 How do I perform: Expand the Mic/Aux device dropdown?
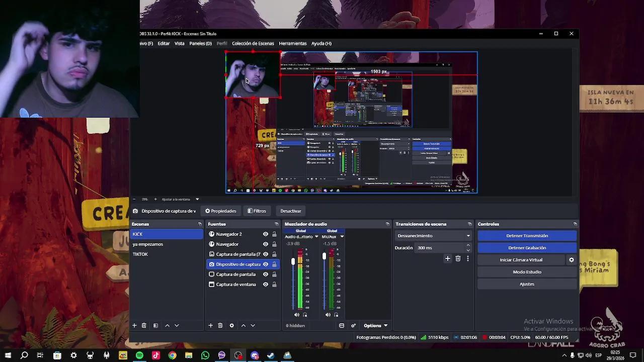pos(342,236)
